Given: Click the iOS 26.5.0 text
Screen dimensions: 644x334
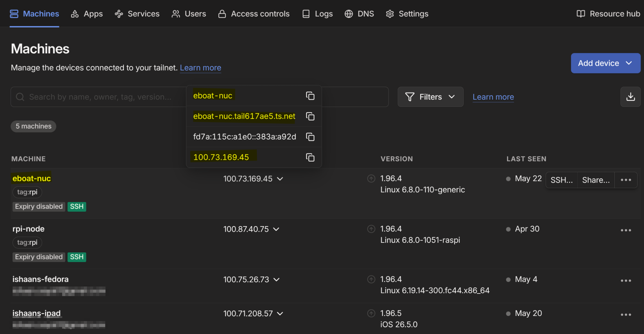Looking at the screenshot, I should coord(399,324).
